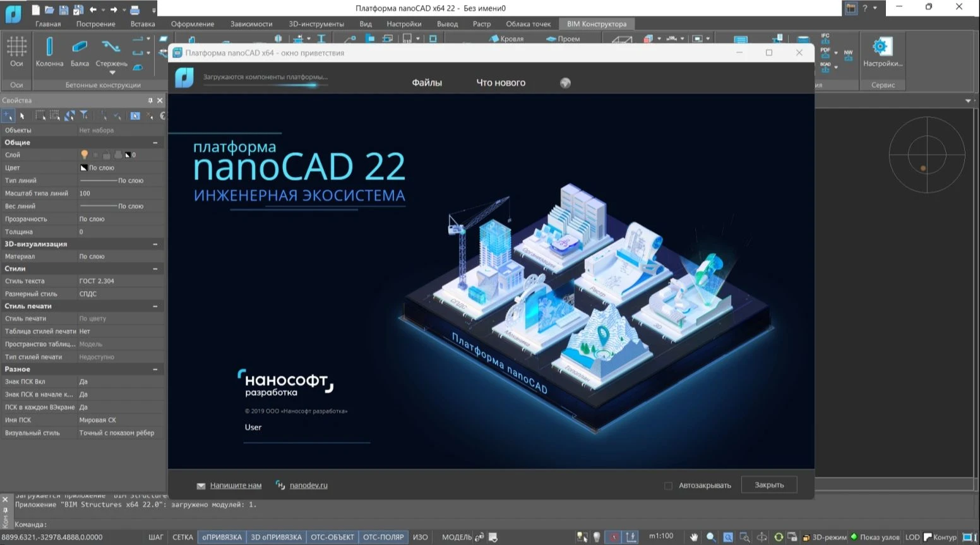Toggle оПРИВЯЗКА object snap mode
The width and height of the screenshot is (980, 545).
click(222, 537)
